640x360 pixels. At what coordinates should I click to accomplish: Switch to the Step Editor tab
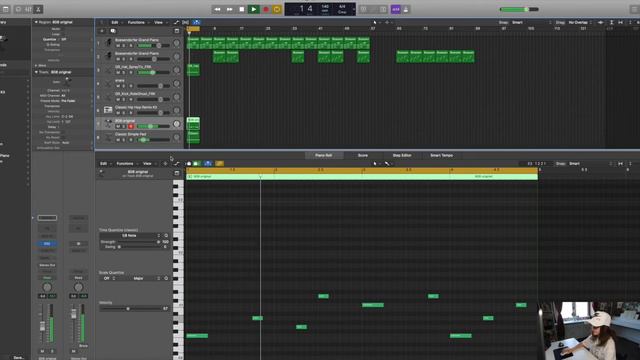tap(402, 156)
